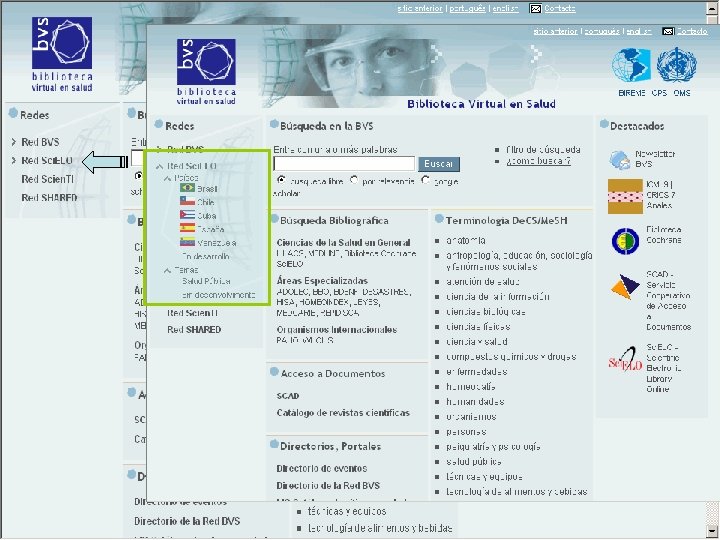Click the SciELO logo icon
The width and height of the screenshot is (720, 540).
click(x=624, y=360)
